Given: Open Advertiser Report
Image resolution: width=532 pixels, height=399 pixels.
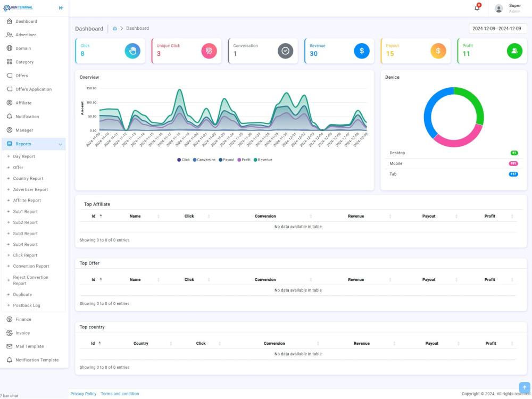Looking at the screenshot, I should pos(30,190).
